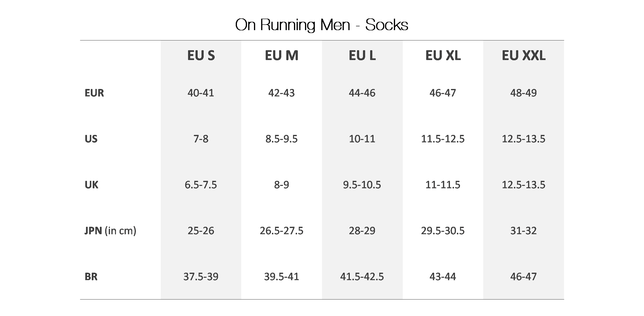
Task: Click the 11-11.5 UK size cell
Action: [x=443, y=185]
